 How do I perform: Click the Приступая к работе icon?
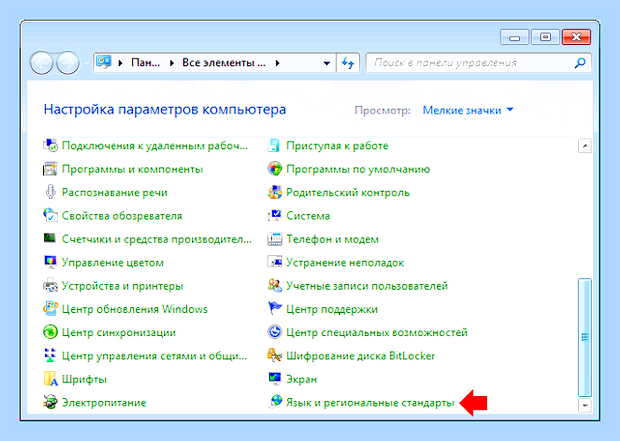[x=274, y=146]
